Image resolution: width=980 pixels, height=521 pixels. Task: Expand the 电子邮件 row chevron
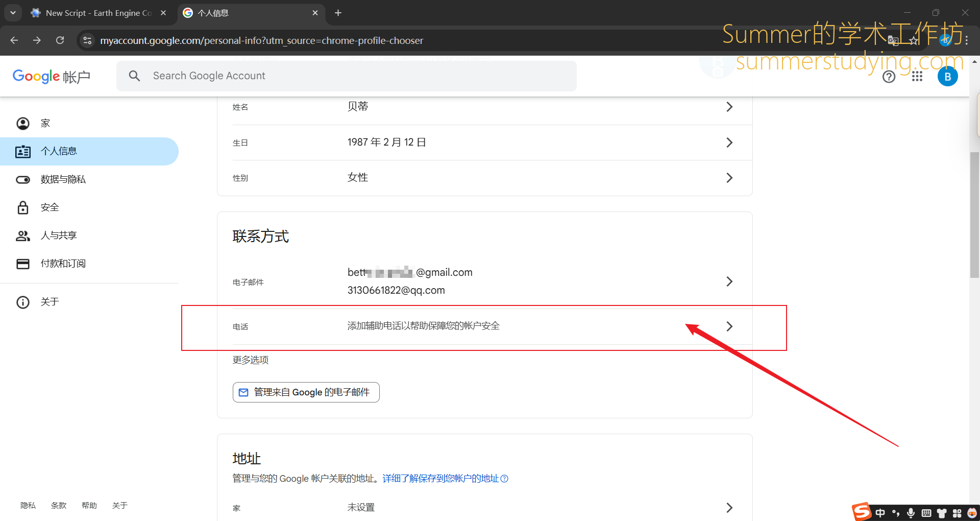(x=729, y=281)
